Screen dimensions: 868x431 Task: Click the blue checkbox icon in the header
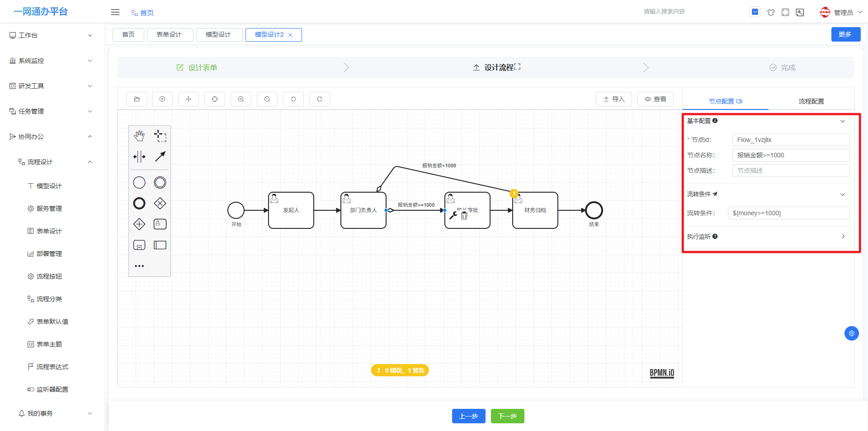(755, 12)
